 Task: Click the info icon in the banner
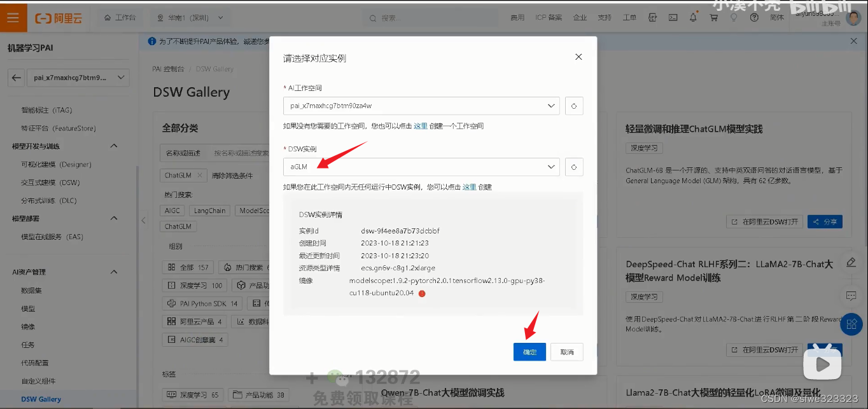click(x=151, y=41)
